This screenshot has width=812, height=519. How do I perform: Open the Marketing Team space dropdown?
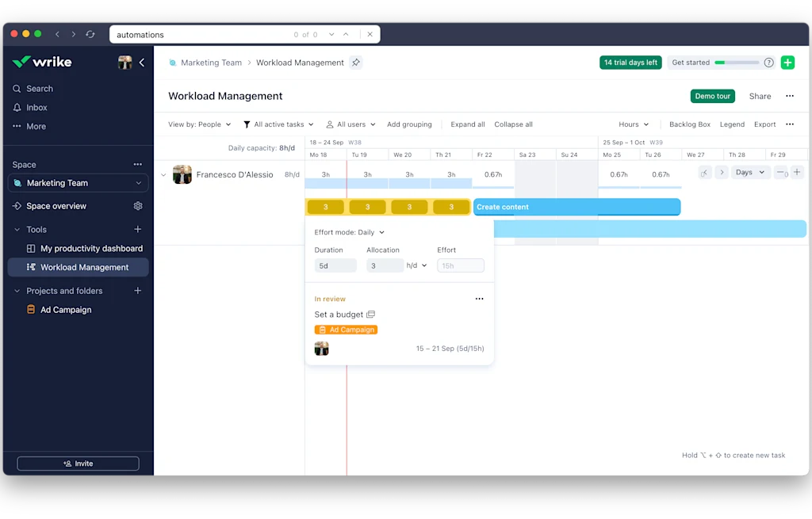[79, 183]
